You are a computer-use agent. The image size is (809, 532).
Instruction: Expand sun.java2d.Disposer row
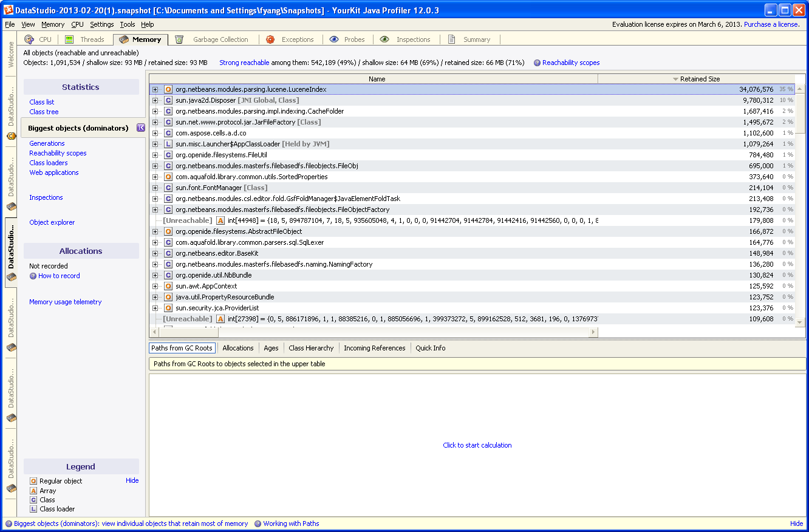point(155,100)
